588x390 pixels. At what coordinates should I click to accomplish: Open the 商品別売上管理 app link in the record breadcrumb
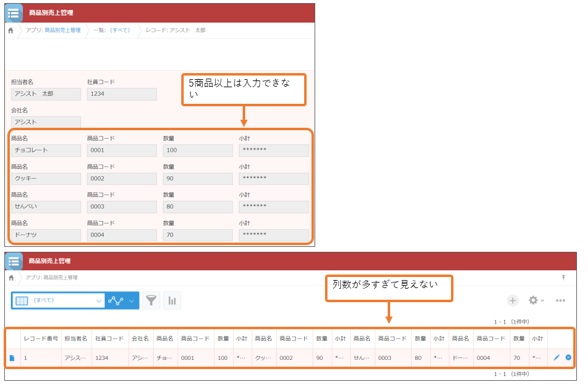click(x=63, y=30)
